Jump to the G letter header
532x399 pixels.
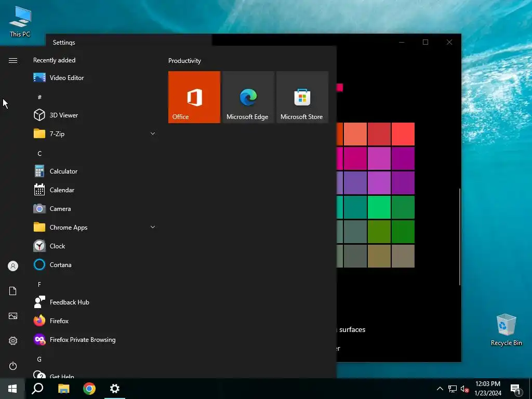(39, 360)
